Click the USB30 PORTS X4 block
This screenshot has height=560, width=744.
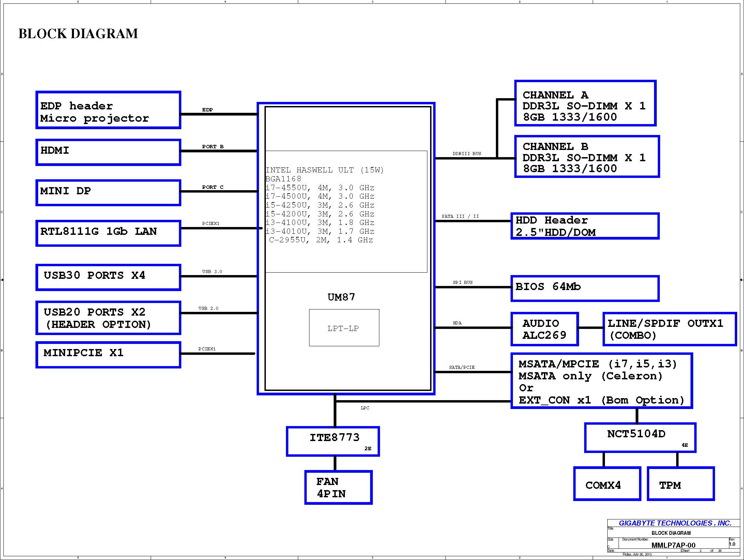[x=108, y=277]
